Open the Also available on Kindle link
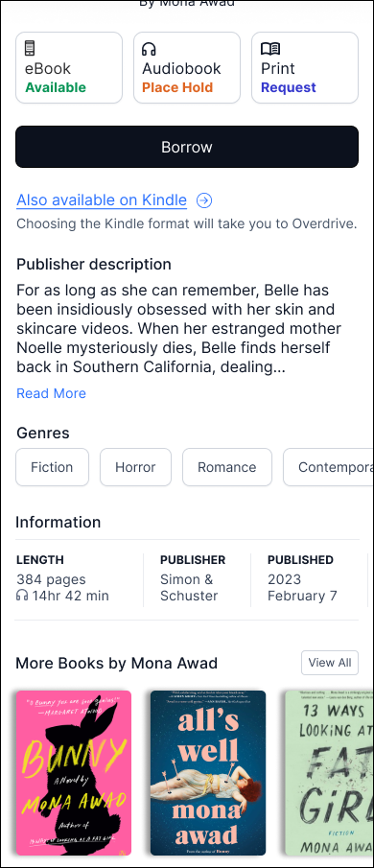 (x=102, y=199)
